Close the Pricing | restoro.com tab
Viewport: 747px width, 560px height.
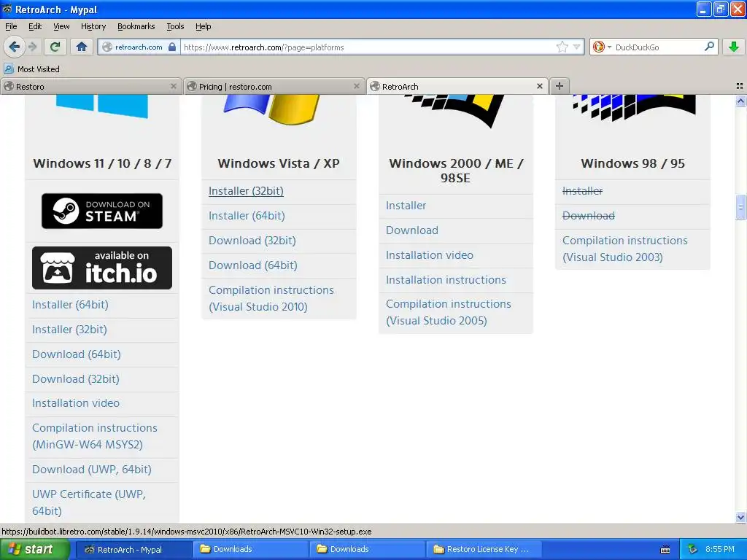point(356,86)
